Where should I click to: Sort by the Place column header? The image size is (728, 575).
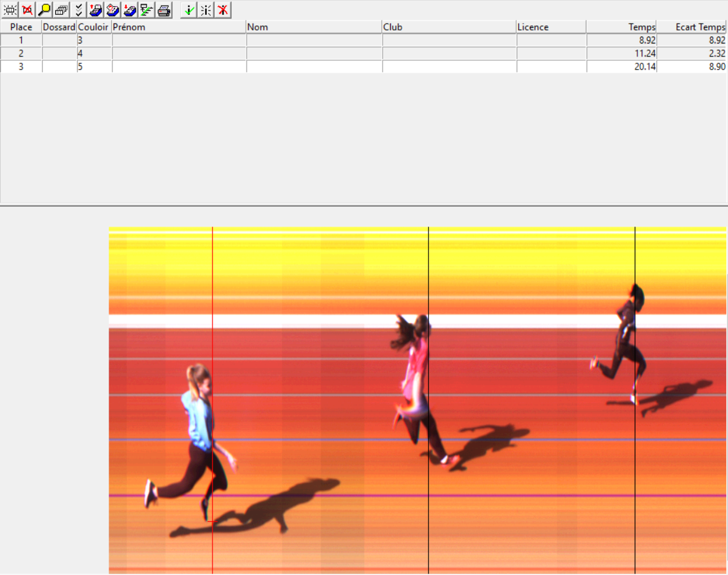pos(21,27)
